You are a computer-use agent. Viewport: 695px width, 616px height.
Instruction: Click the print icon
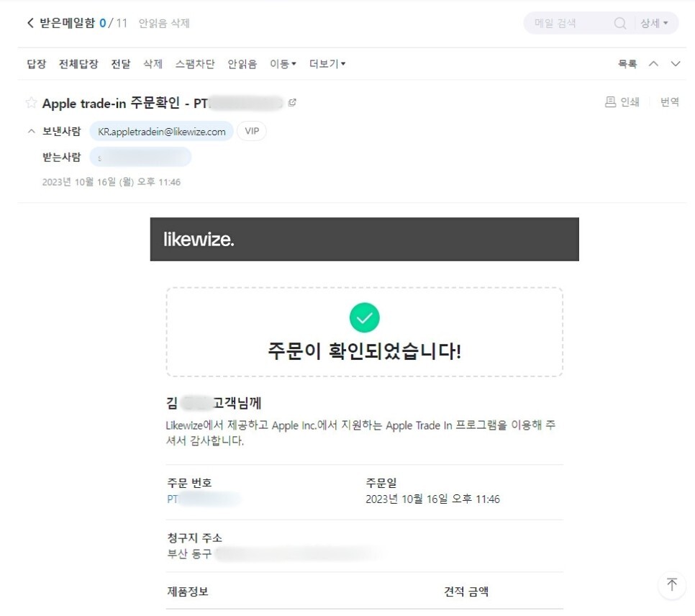click(x=610, y=102)
